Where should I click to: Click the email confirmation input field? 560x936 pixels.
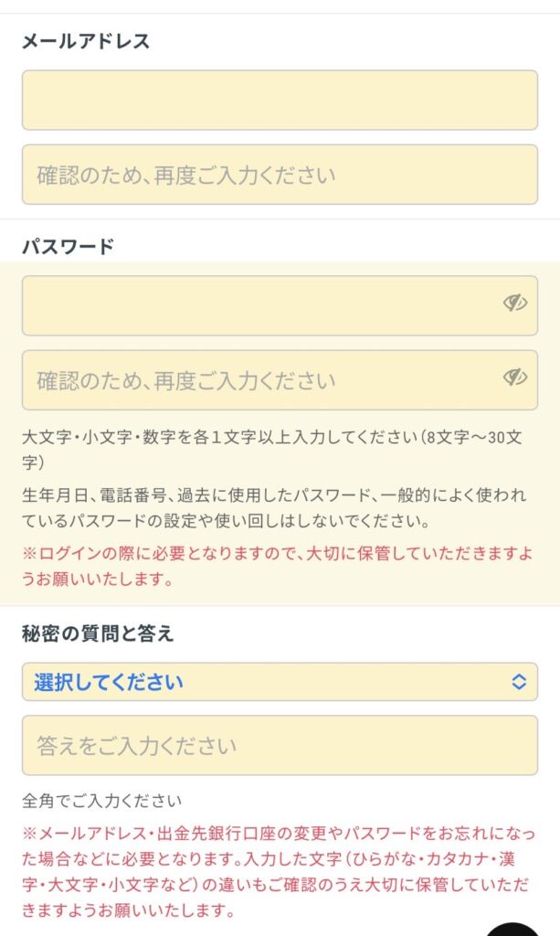280,175
